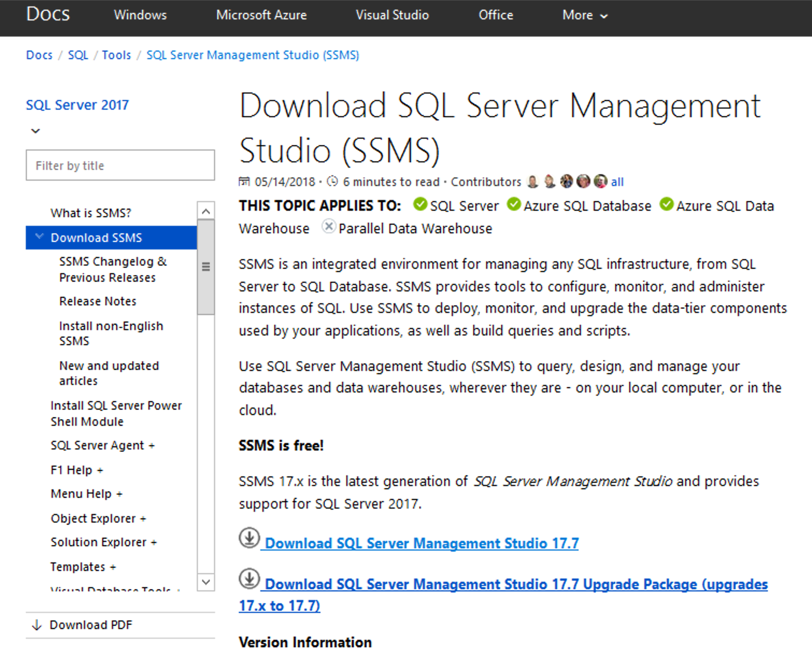Viewport: 812px width, 657px height.
Task: Open Release Notes in sidebar
Action: pos(98,301)
